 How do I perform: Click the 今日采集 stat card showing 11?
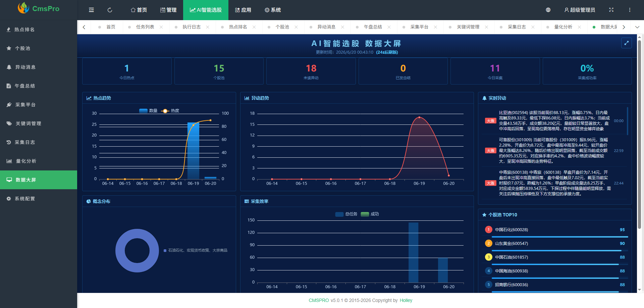coord(495,71)
